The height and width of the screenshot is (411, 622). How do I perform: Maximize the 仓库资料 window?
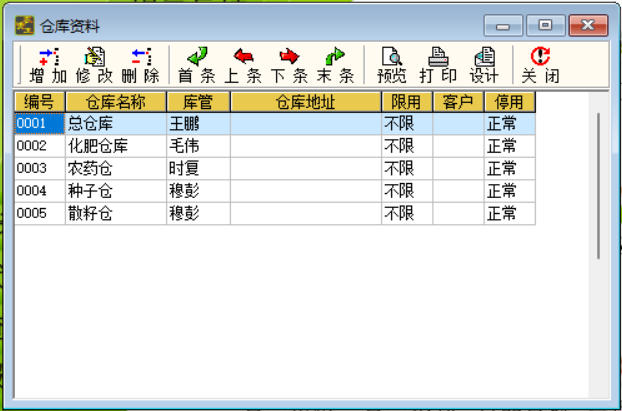pos(546,26)
